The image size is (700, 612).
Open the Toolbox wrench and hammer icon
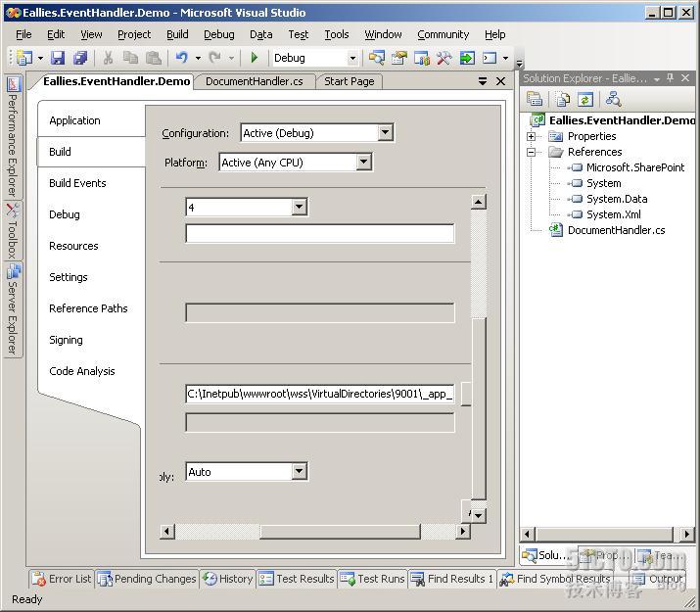pyautogui.click(x=444, y=58)
